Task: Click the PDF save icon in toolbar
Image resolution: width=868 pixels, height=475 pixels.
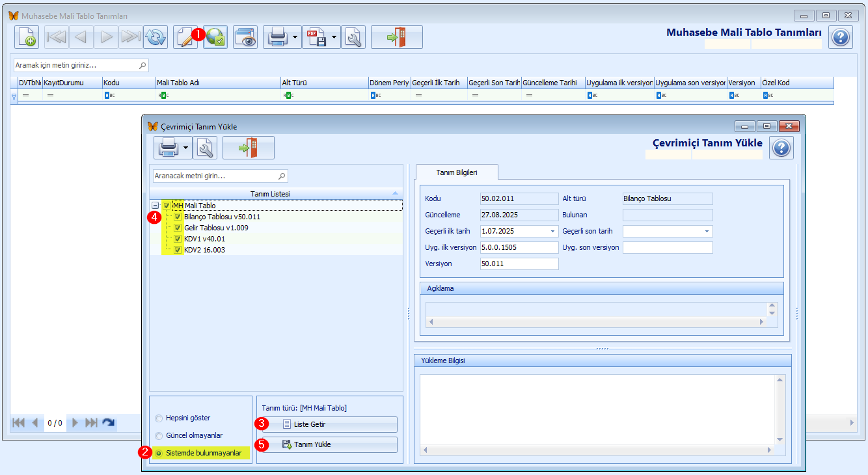Action: tap(317, 38)
